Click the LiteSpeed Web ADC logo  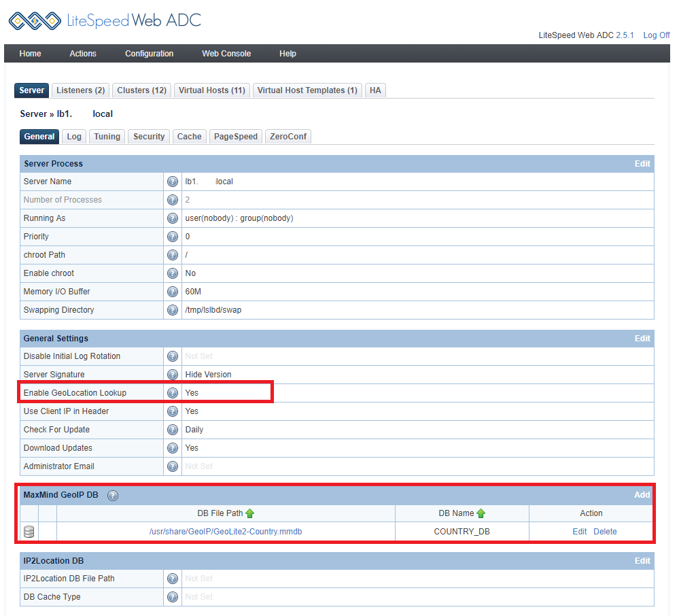coord(105,20)
